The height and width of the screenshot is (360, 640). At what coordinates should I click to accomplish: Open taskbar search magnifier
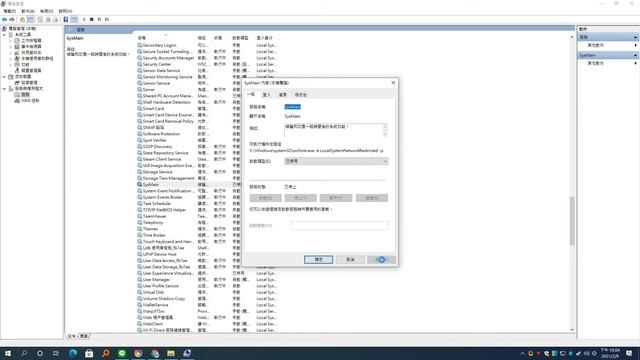point(24,353)
